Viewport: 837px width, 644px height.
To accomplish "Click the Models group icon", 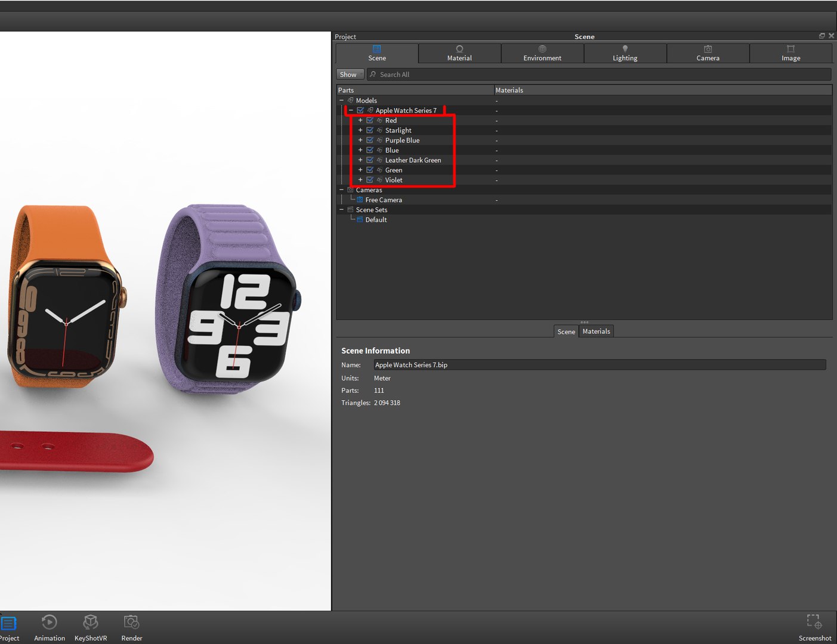I will (351, 100).
